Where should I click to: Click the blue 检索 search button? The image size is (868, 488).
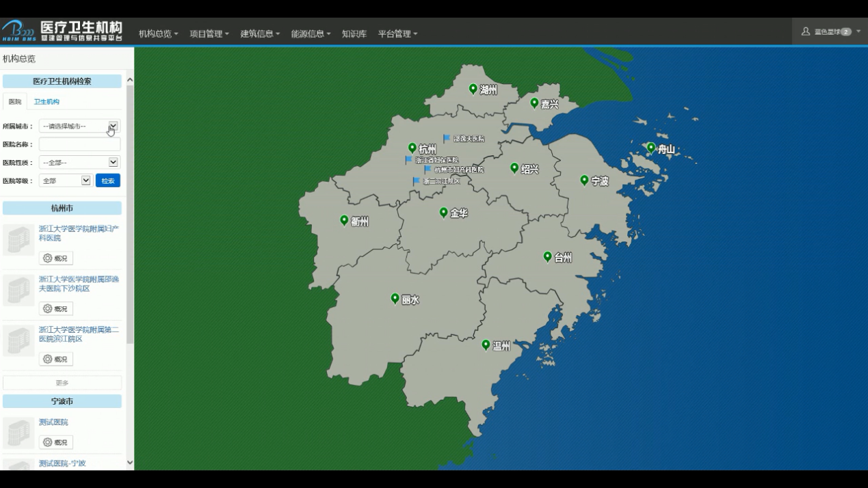[107, 180]
